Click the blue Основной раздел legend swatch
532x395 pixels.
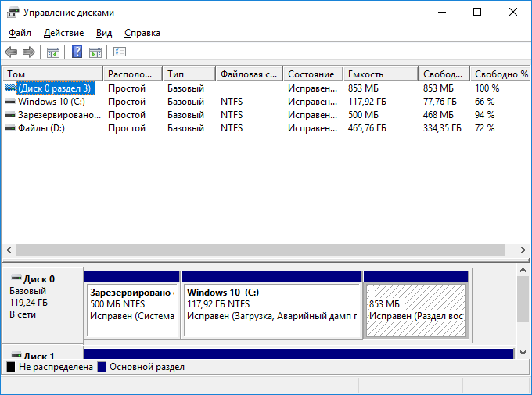coord(102,367)
